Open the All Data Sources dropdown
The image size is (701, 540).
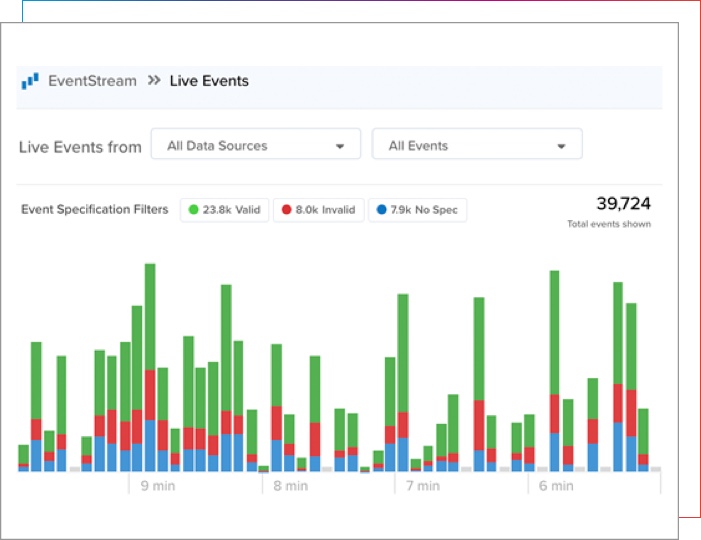click(x=255, y=146)
